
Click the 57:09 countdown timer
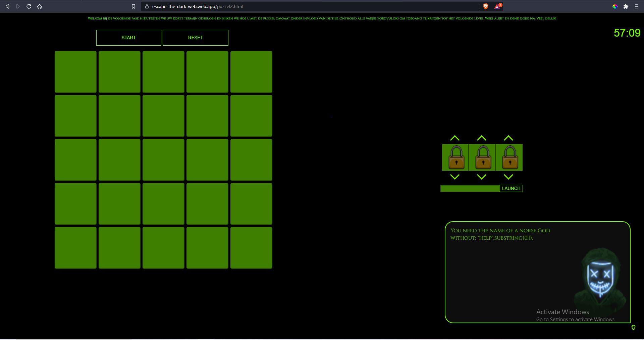pos(627,33)
